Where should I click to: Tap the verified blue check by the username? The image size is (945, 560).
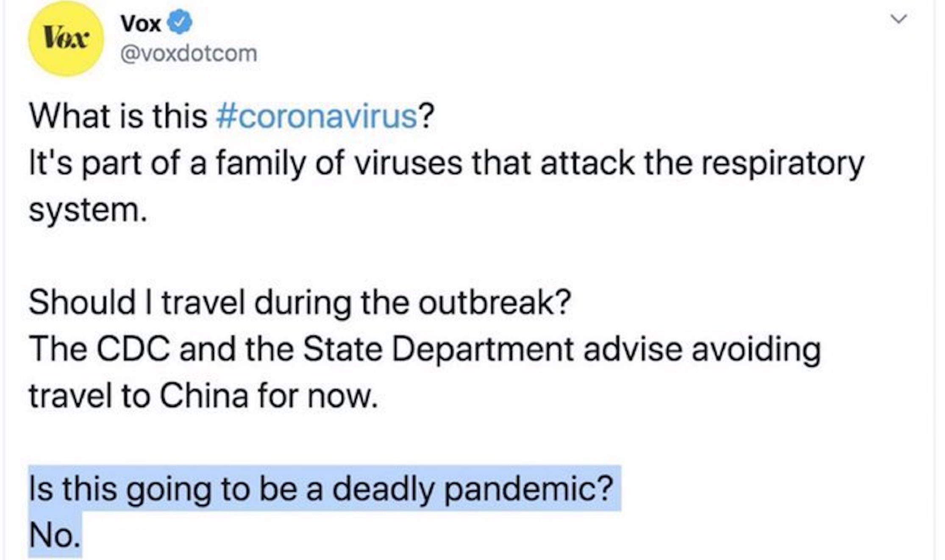tap(181, 23)
